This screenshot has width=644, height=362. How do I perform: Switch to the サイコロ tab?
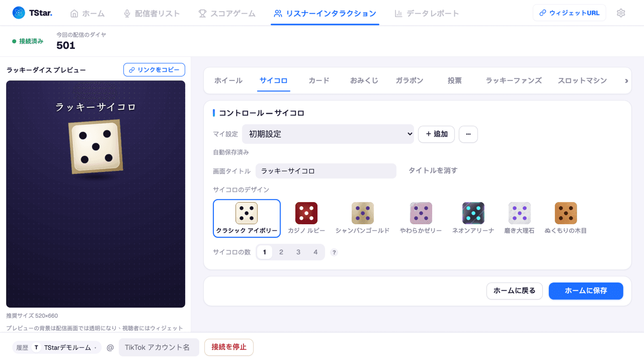pos(274,80)
